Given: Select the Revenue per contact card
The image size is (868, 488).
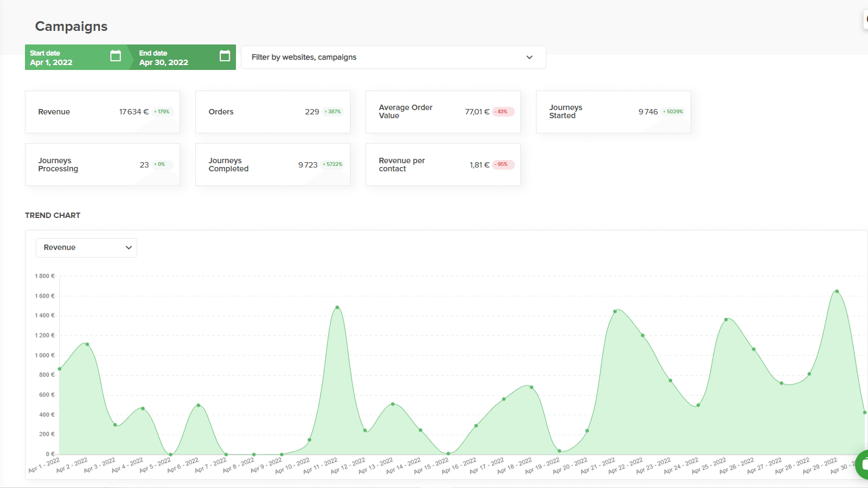Looking at the screenshot, I should coord(443,164).
